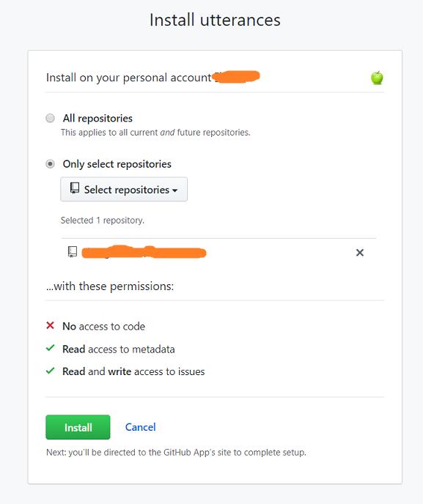Image resolution: width=423 pixels, height=504 pixels.
Task: Click green checkmark next to issues access
Action: pyautogui.click(x=50, y=371)
